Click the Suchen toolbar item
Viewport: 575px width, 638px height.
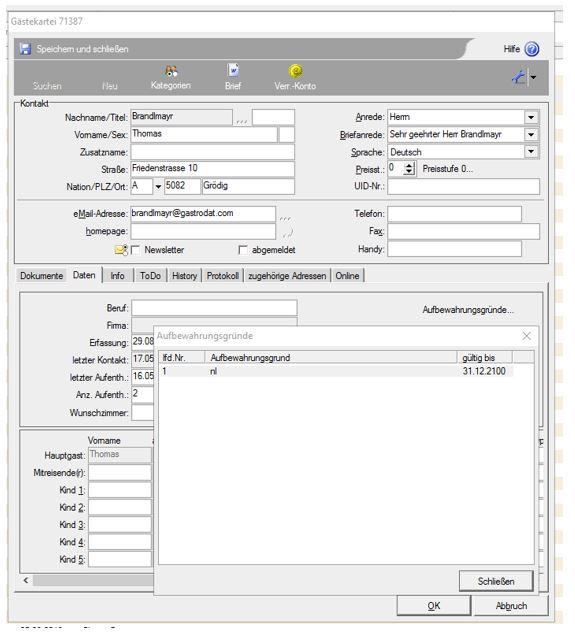[x=47, y=86]
